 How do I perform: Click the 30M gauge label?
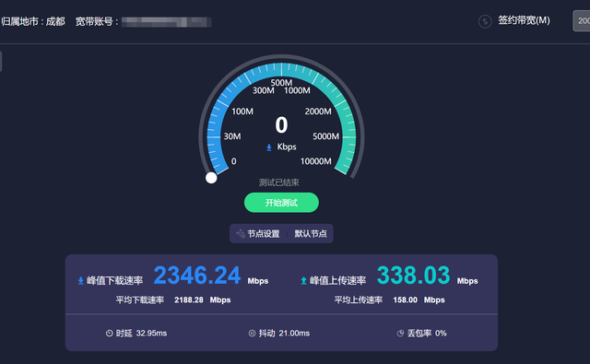pos(232,136)
